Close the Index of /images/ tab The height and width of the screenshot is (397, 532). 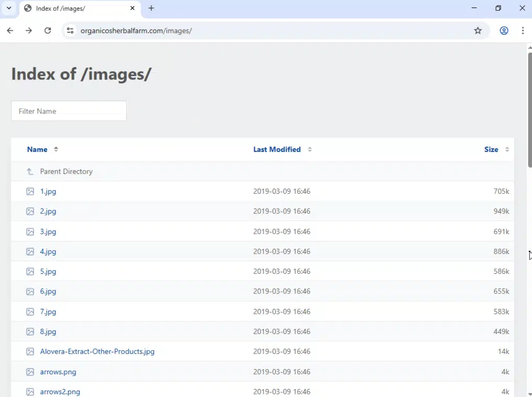pos(132,8)
